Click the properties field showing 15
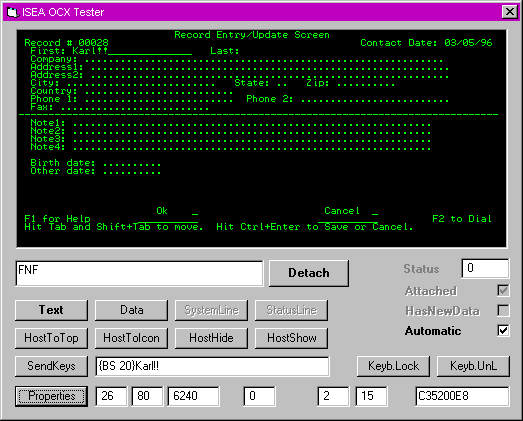 (372, 396)
